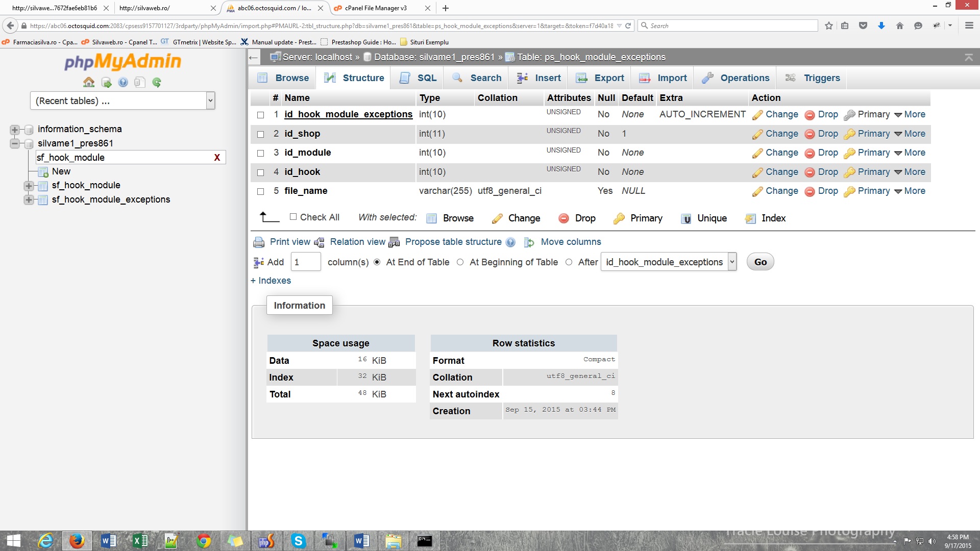This screenshot has height=551, width=980.
Task: Click the Firefox Search box
Action: click(x=728, y=26)
